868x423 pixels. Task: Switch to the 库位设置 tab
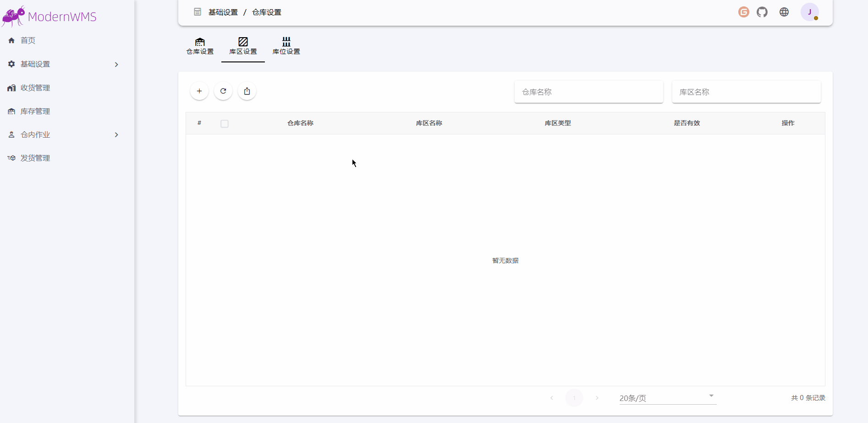tap(286, 46)
